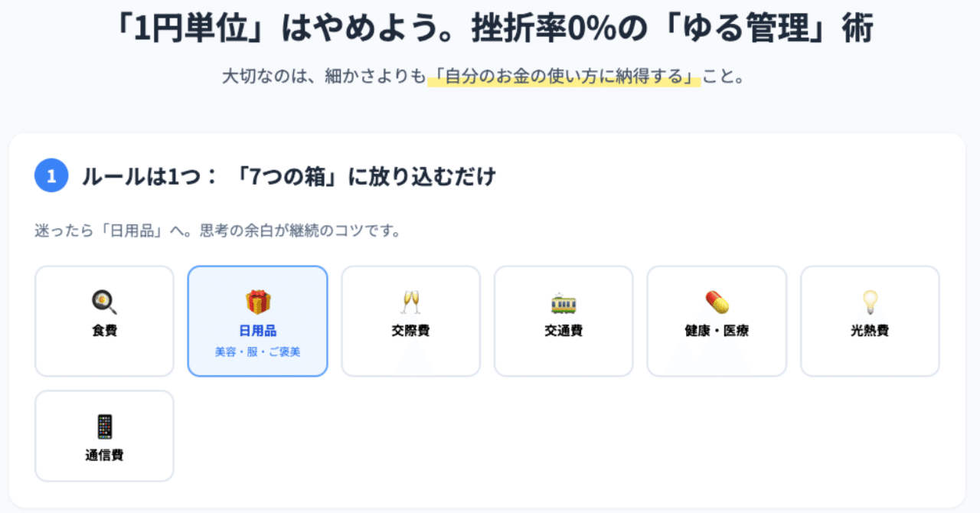Click the gift box icon on 日用品 card
The height and width of the screenshot is (513, 980).
coord(257,301)
